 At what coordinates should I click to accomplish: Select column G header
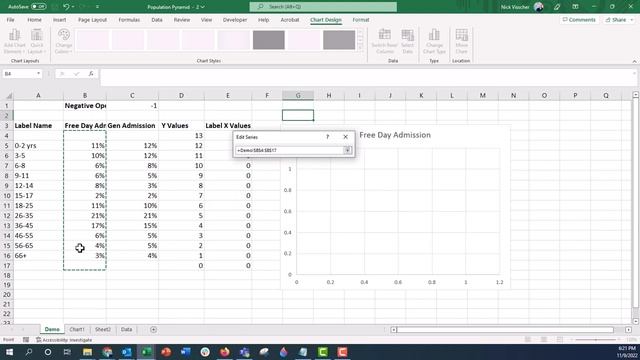tap(298, 96)
